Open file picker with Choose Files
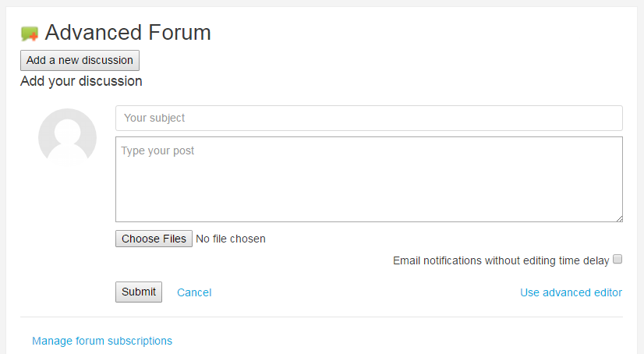 154,239
